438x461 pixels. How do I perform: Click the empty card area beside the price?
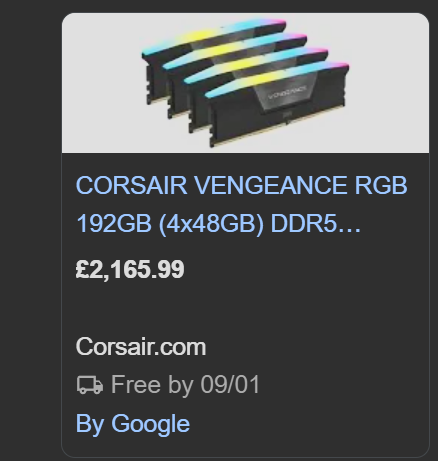click(300, 269)
